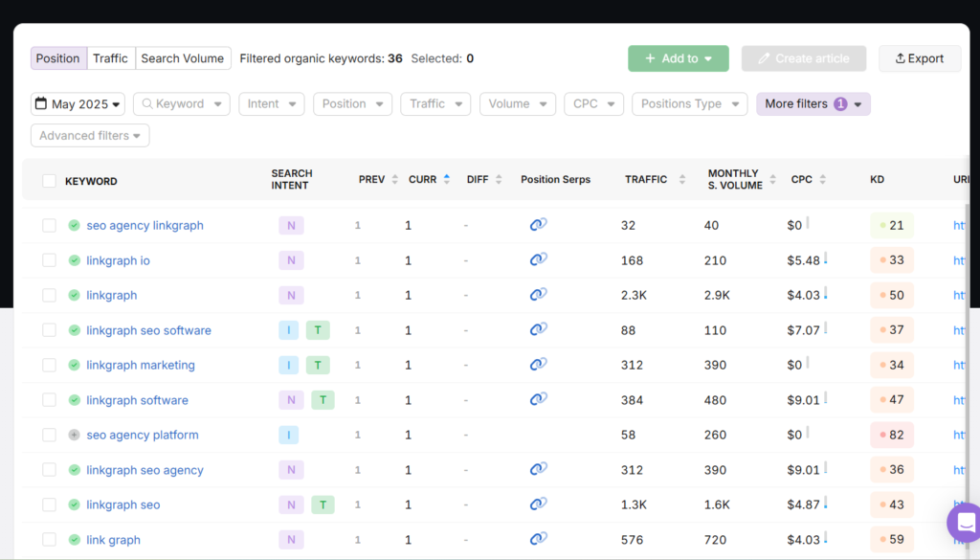Screen dimensions: 980x560
Task: Click T intent badge for linkgraph software
Action: (x=323, y=400)
